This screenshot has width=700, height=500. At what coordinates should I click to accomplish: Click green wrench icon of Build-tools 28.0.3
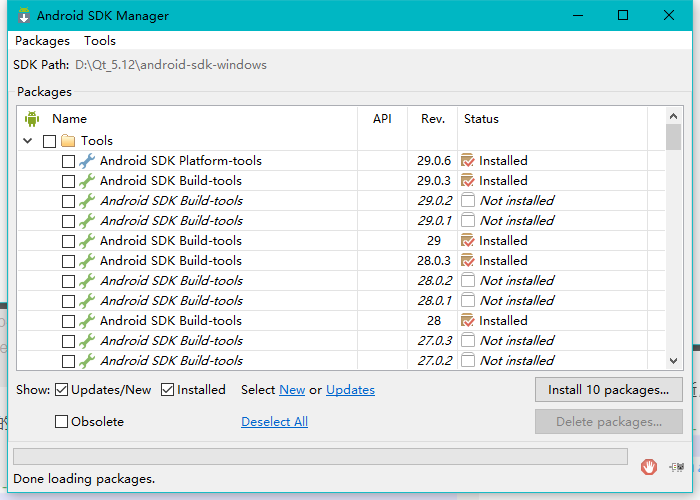(87, 261)
